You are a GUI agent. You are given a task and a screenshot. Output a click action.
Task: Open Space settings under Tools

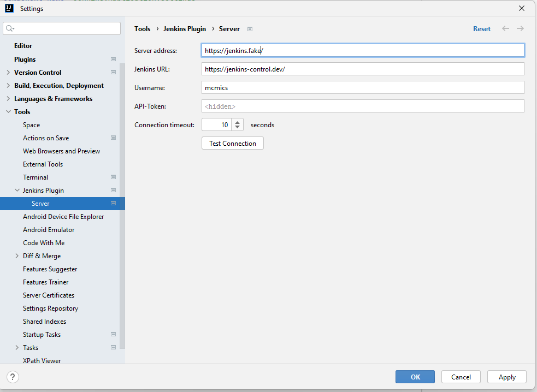point(31,125)
